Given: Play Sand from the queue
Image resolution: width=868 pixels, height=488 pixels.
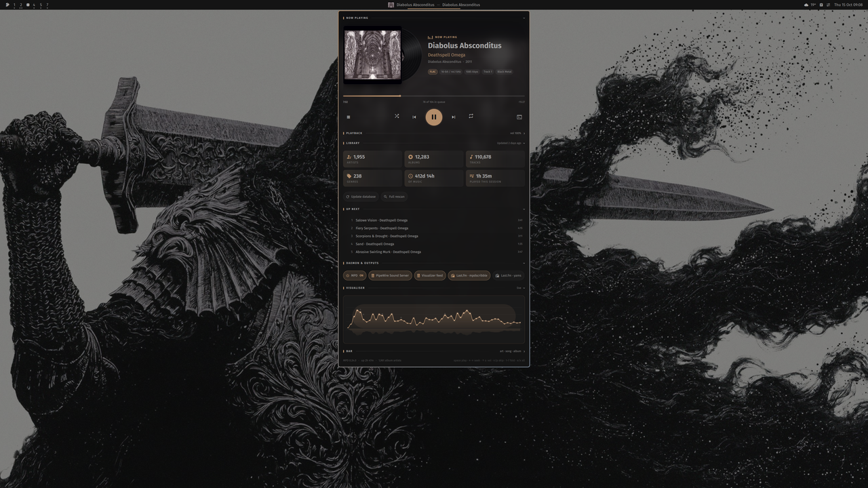Looking at the screenshot, I should tap(434, 244).
